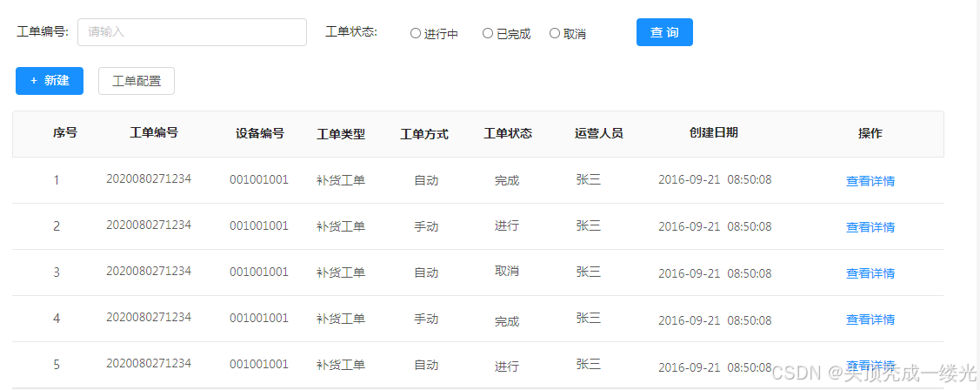Click the 工单方式 column header

pos(424,134)
